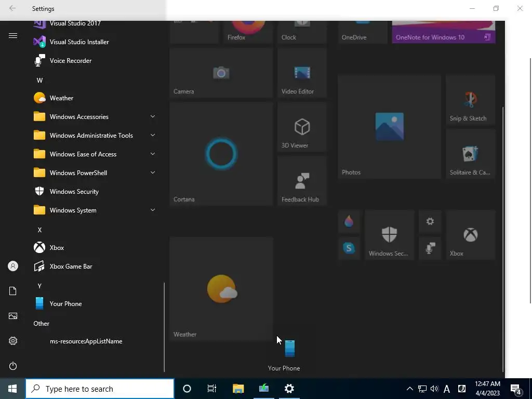Open the small Settings gear tile

[x=430, y=221]
